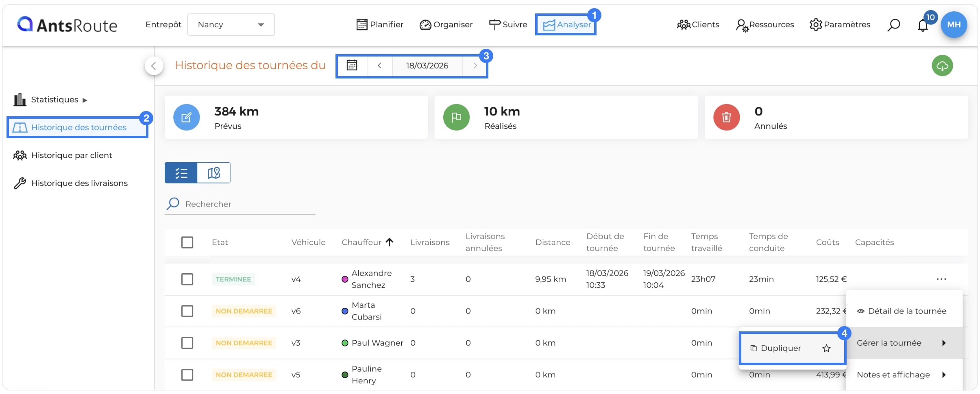980x394 pixels.
Task: Click the red Annulés trash icon
Action: [726, 118]
